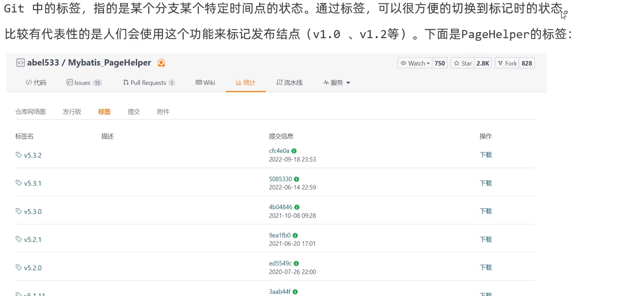Fork the Mybatis_PageHelper repository

point(507,63)
